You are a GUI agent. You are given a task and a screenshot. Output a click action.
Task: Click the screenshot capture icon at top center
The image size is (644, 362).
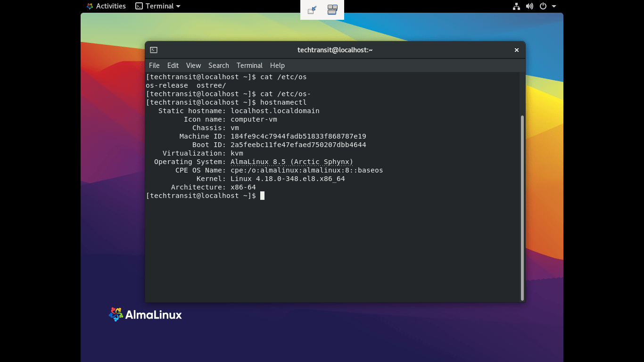[x=312, y=9]
